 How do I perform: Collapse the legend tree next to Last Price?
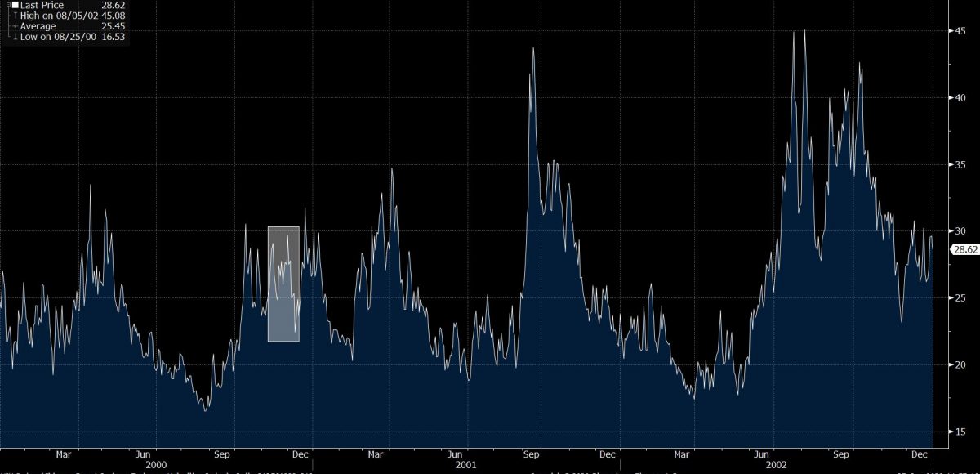click(x=7, y=6)
